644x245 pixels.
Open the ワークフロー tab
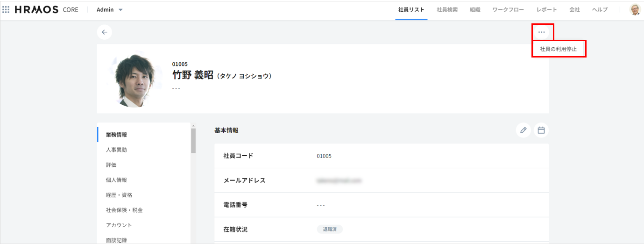508,10
